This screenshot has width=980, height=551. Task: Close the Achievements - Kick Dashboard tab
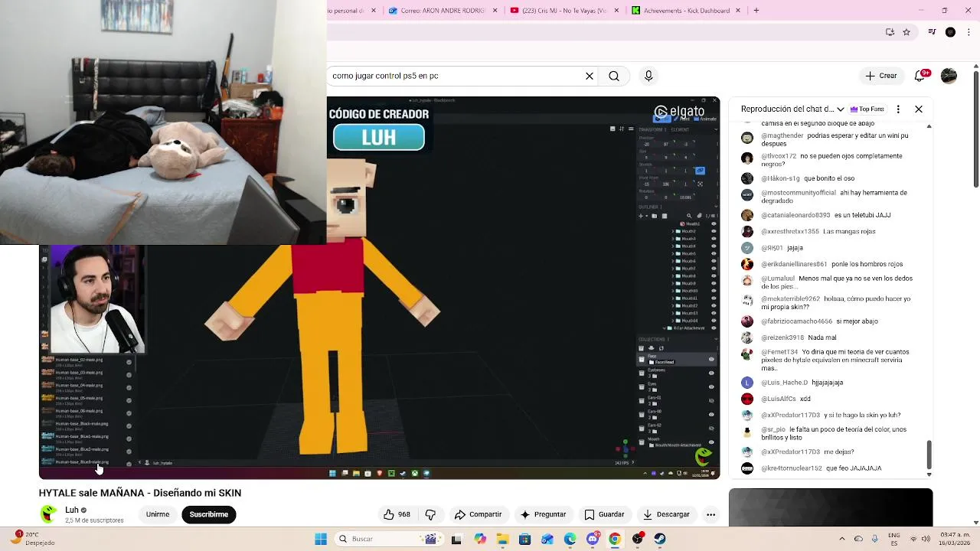coord(739,11)
